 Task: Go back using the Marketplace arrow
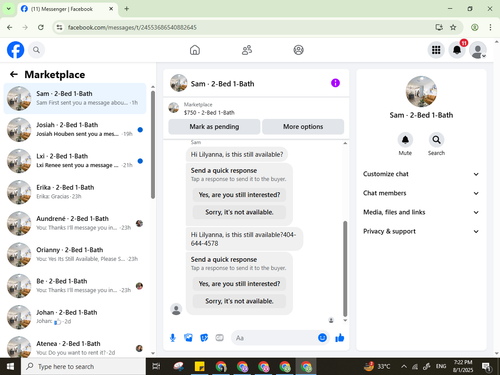pyautogui.click(x=14, y=74)
